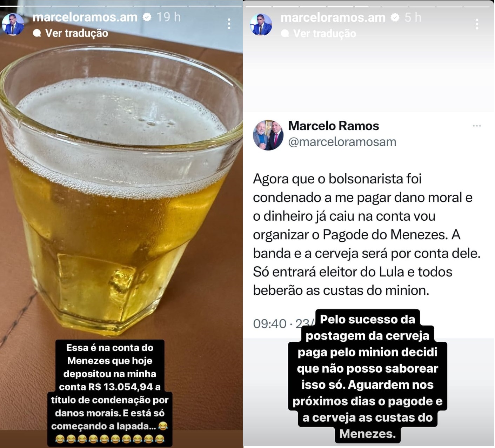Open tweet options ellipsis beside Marcelo Ramos
495x448 pixels.
pos(477,126)
